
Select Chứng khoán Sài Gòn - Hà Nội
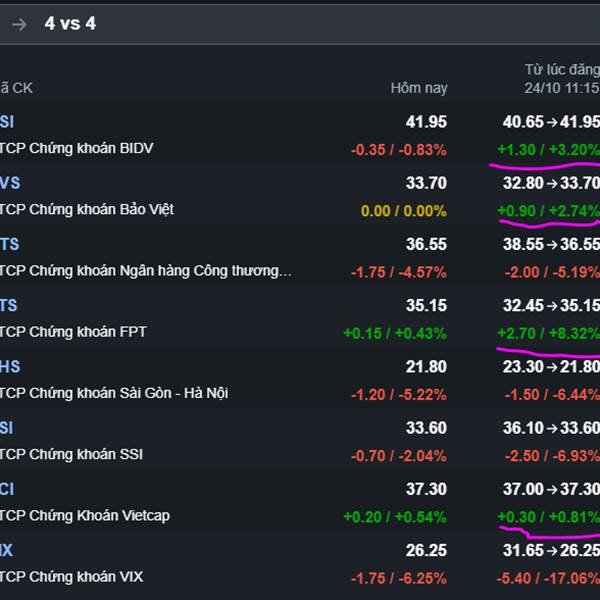coord(114,393)
